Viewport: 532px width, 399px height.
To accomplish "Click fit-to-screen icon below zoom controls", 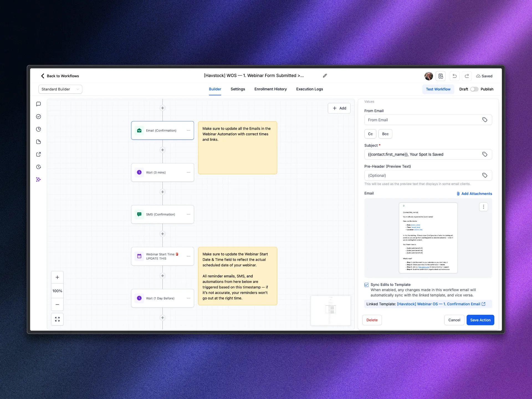I will [57, 319].
